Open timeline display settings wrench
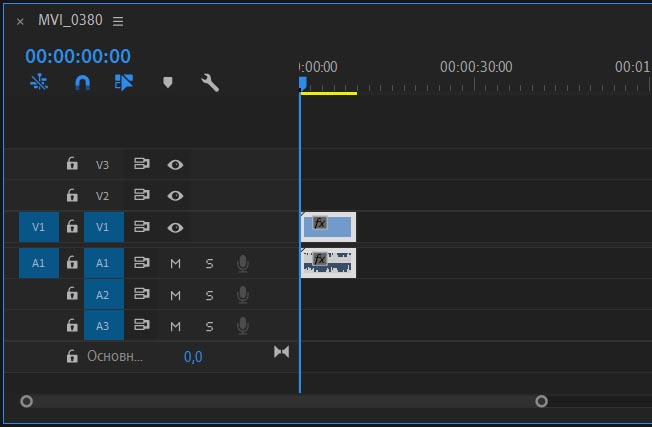This screenshot has width=652, height=427. coord(210,83)
